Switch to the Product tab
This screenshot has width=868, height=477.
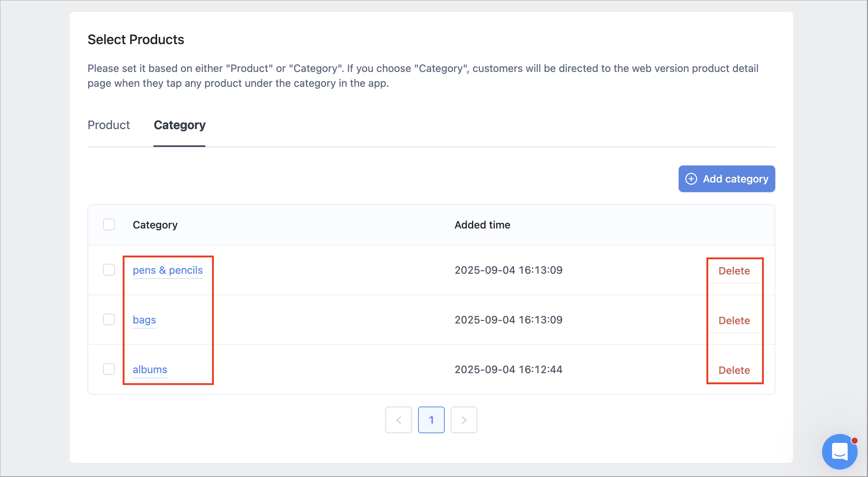click(109, 125)
